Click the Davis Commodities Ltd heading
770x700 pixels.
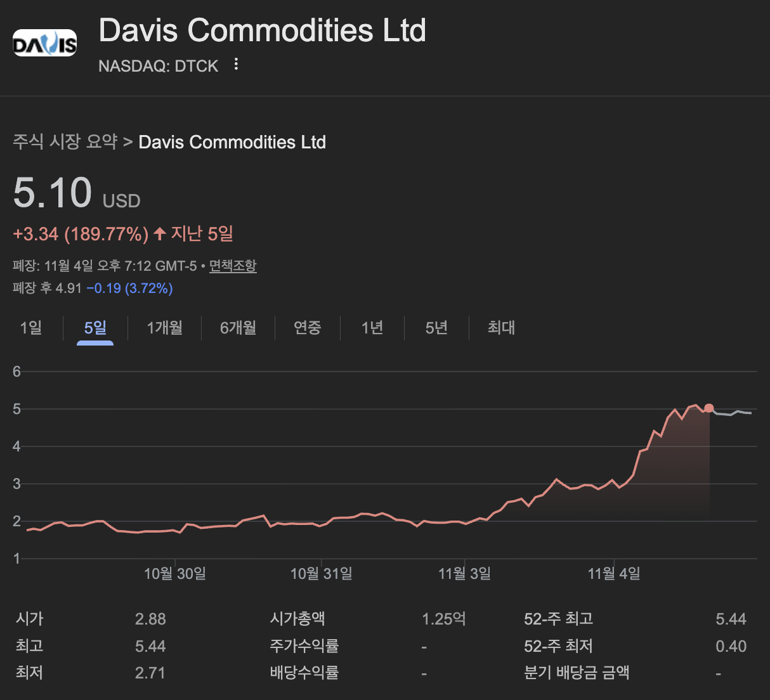[x=263, y=30]
